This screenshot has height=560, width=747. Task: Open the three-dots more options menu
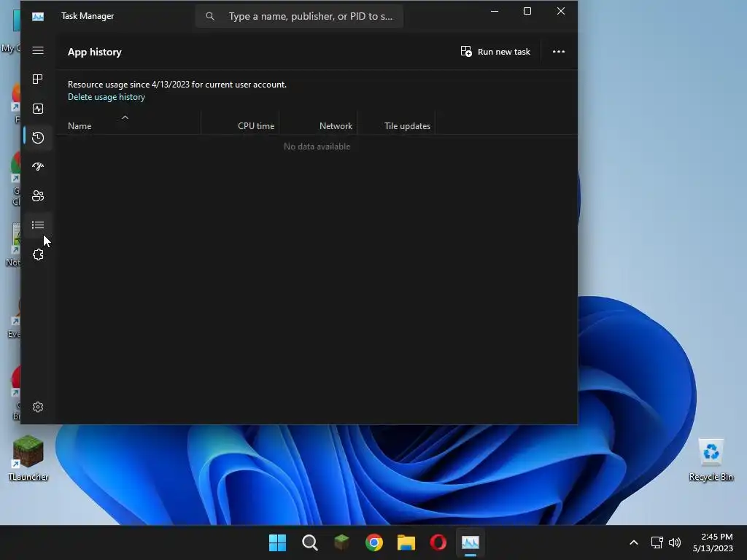click(x=558, y=52)
